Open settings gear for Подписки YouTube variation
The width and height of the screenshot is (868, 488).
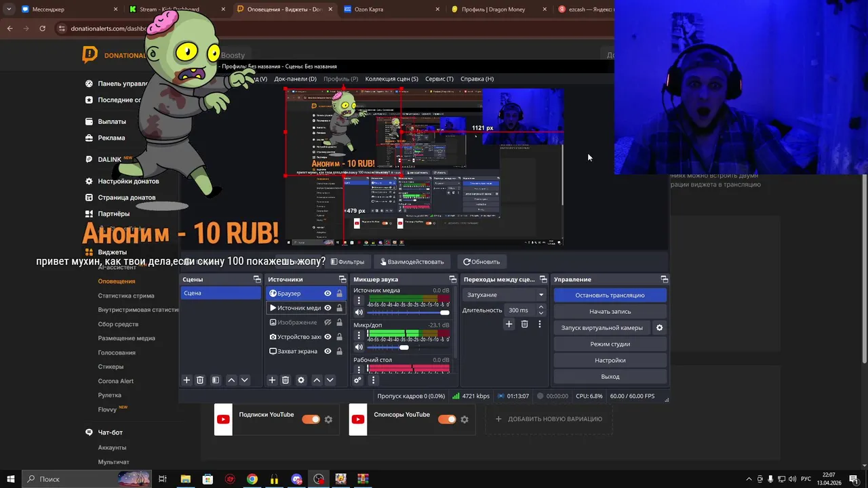click(x=328, y=420)
